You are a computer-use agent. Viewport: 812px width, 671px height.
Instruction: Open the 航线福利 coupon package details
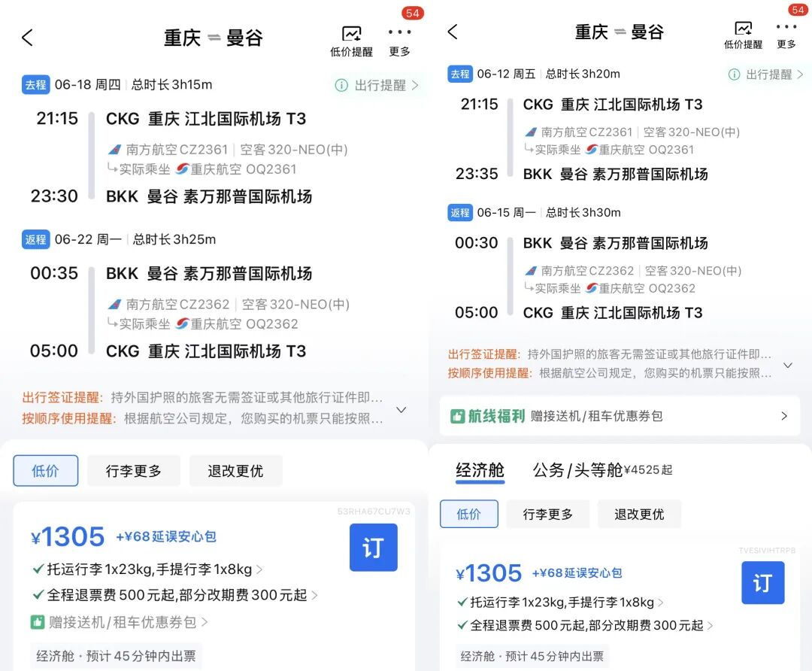tap(783, 416)
